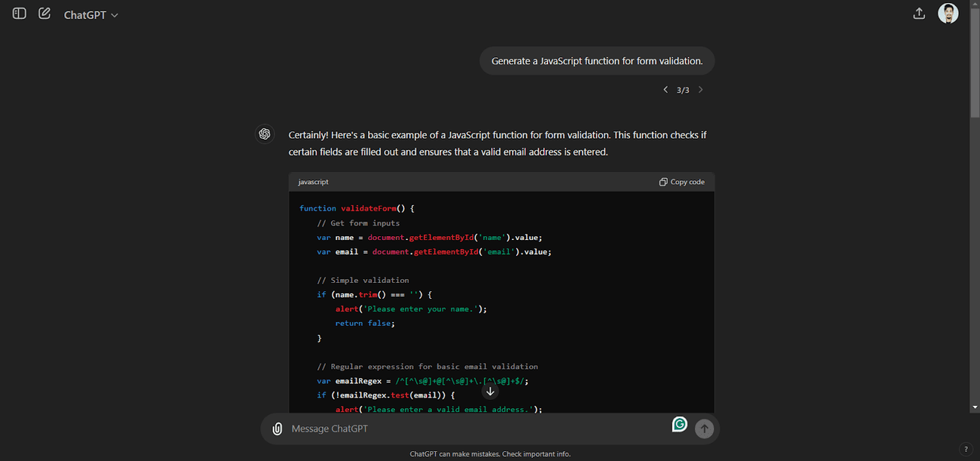Click the user prompt message bubble

pyautogui.click(x=597, y=61)
